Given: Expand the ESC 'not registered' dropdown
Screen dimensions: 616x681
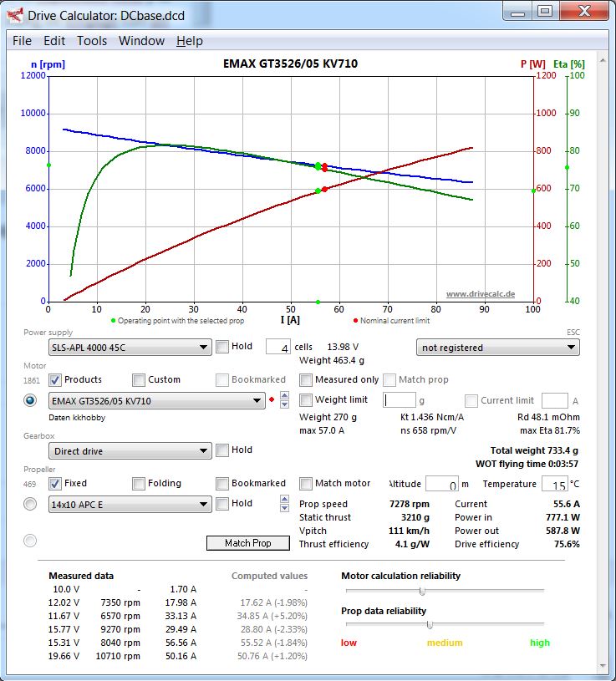Looking at the screenshot, I should [x=498, y=348].
